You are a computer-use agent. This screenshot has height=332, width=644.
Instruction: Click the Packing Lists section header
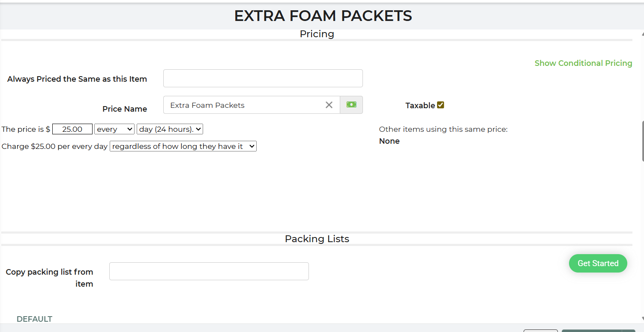(317, 239)
